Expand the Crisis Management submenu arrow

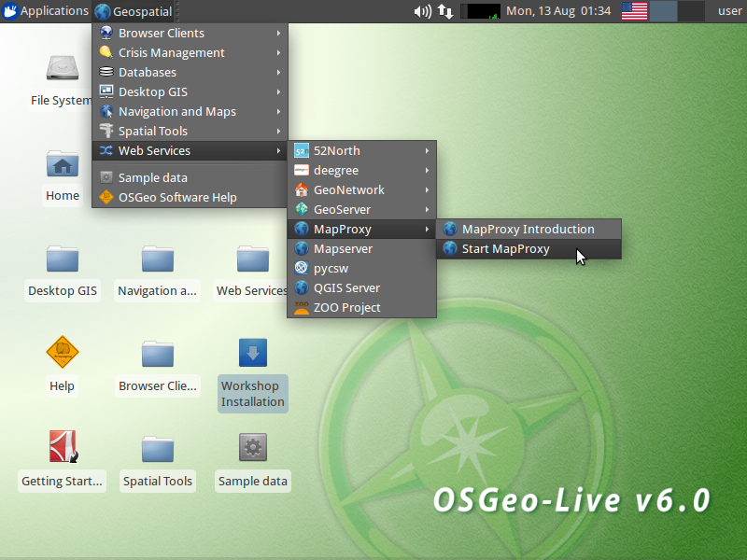click(278, 53)
